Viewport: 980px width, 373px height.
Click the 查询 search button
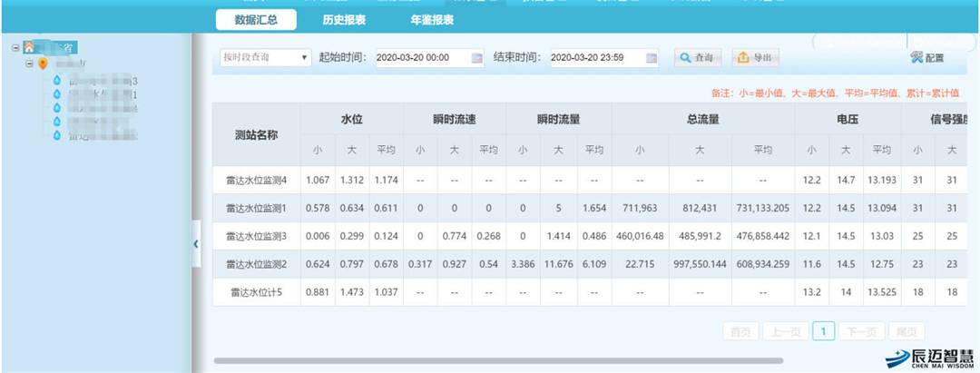696,58
